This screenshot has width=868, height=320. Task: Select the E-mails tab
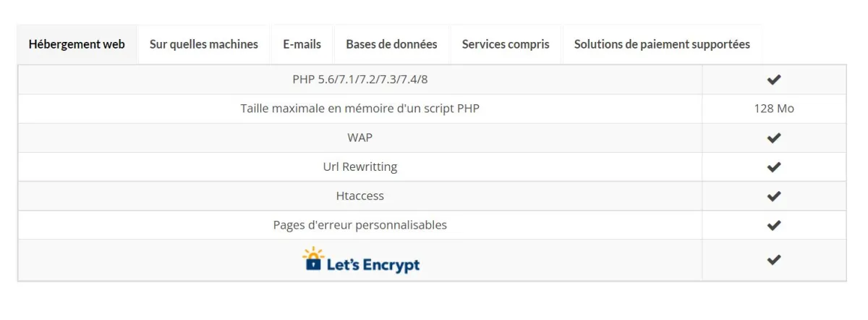click(x=302, y=44)
